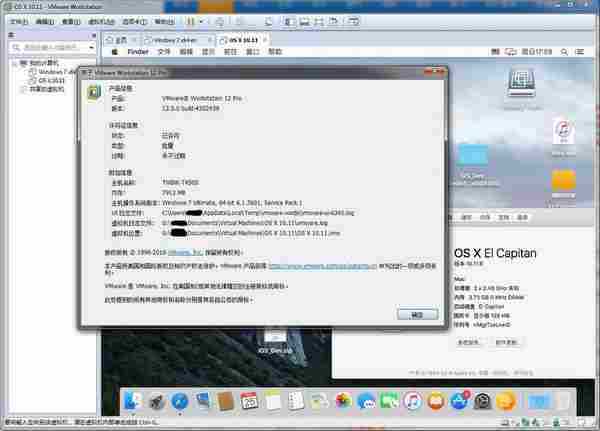Open Finder from the macOS dock

pyautogui.click(x=131, y=402)
